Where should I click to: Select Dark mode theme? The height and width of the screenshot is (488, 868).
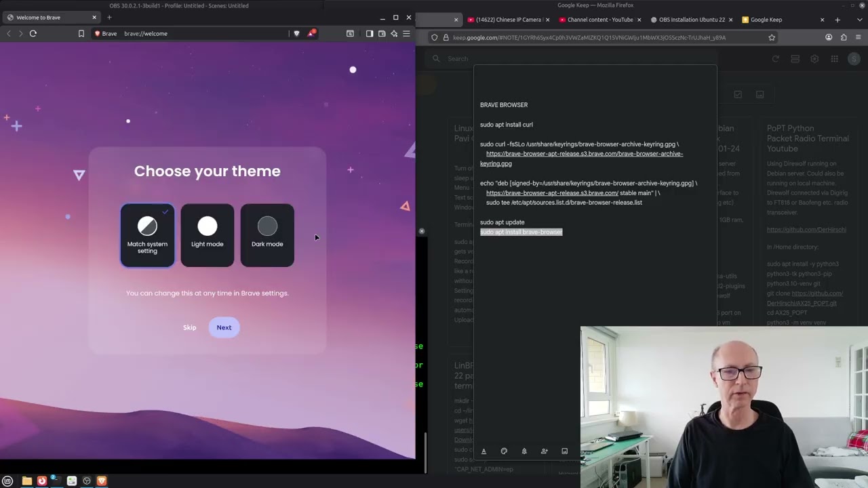[267, 235]
